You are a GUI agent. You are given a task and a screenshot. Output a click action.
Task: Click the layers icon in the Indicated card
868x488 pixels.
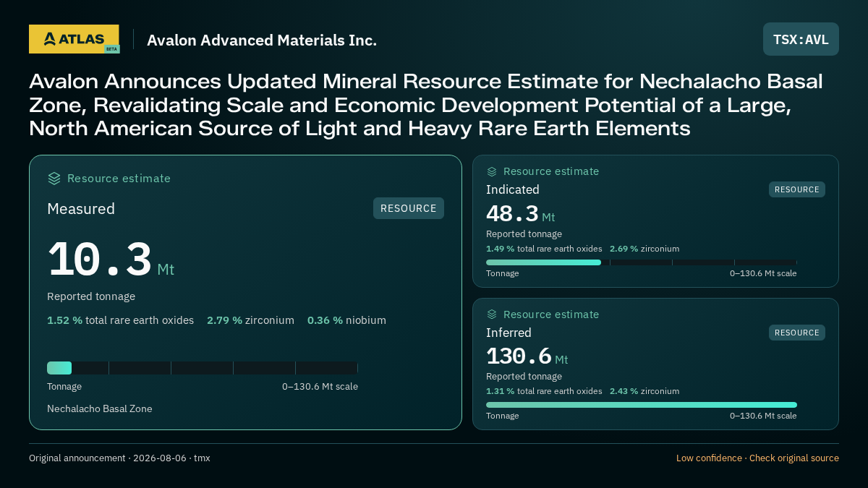tap(492, 171)
